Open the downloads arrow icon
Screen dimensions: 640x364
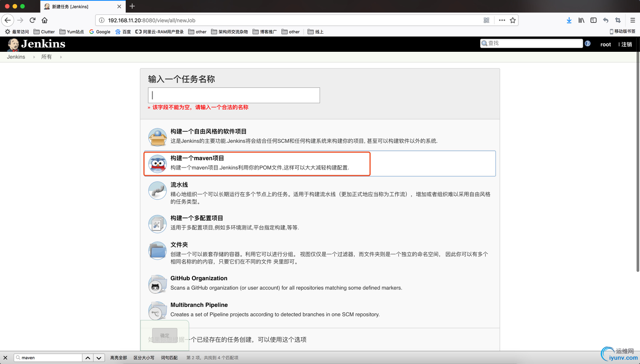point(569,20)
